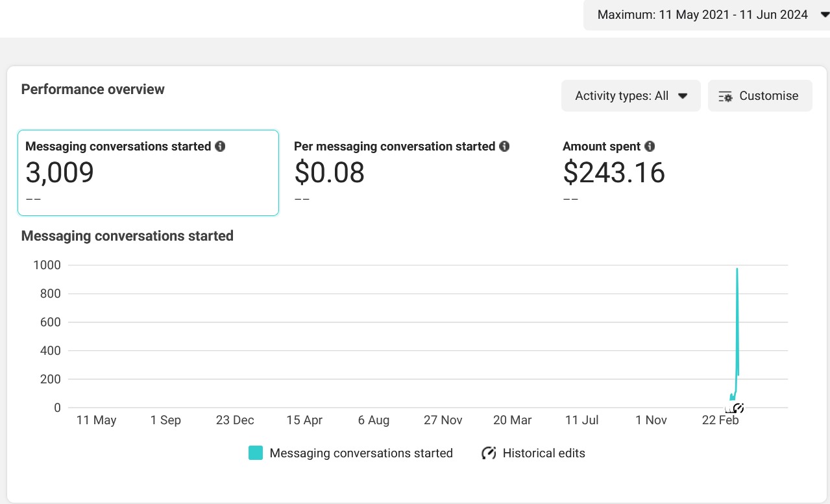Click the historical edits marker on the chart

coord(738,408)
